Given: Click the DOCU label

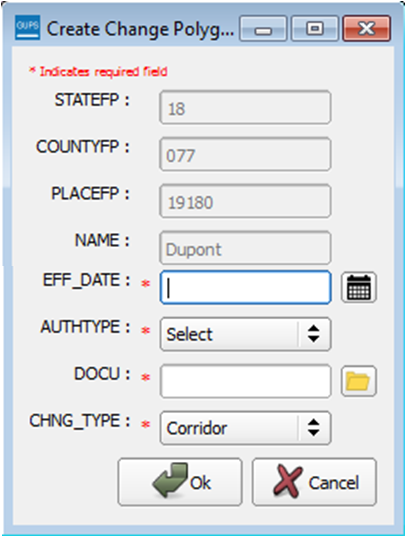Looking at the screenshot, I should point(102,374).
